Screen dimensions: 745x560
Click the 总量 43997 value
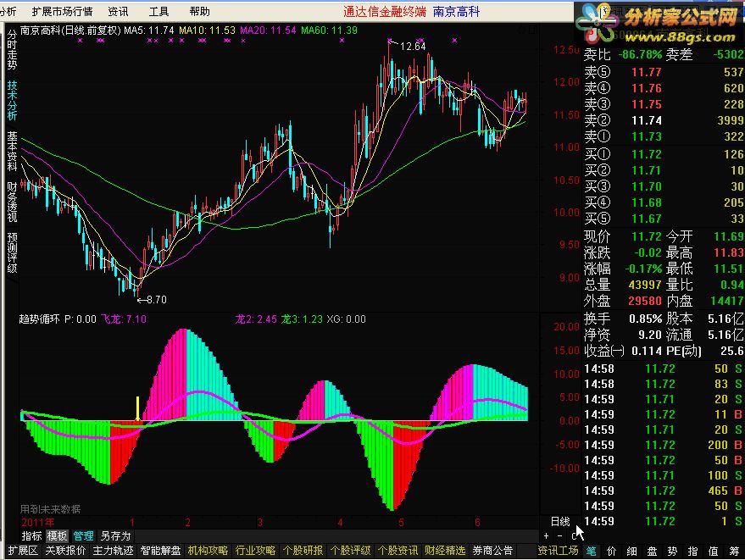645,285
